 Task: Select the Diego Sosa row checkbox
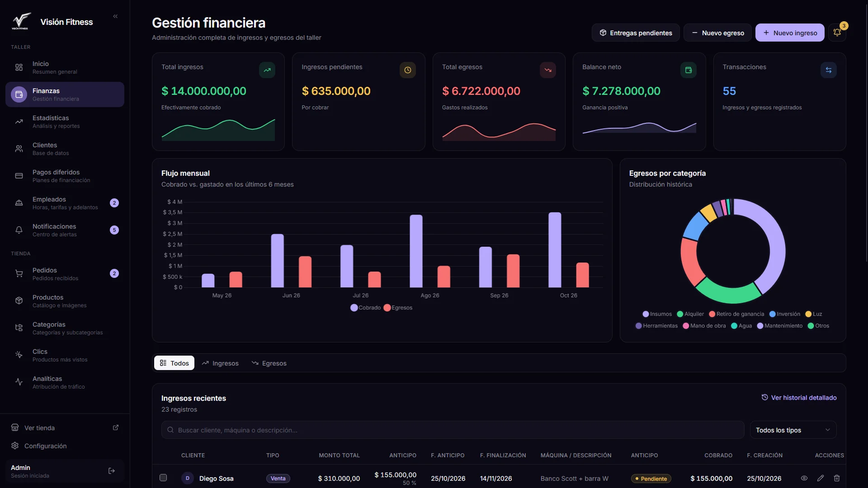[163, 478]
